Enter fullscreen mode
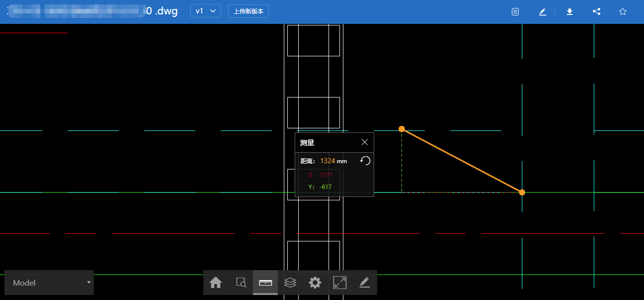Viewport: 644px width, 300px height. [x=340, y=283]
